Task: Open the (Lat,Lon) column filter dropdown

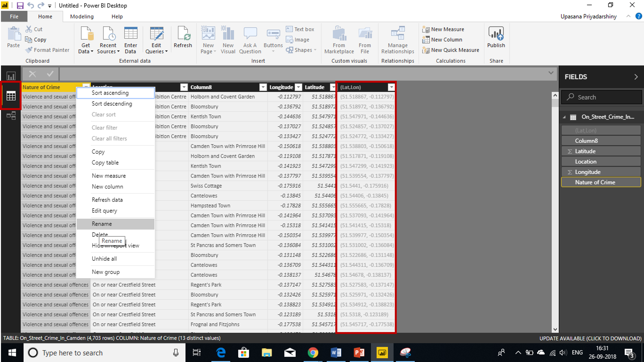Action: [391, 87]
